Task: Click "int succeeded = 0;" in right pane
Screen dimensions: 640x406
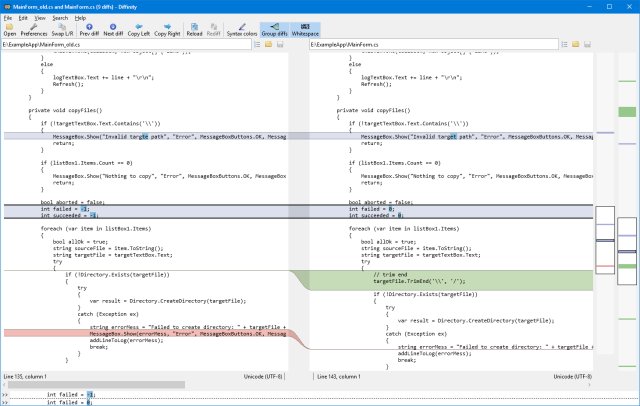Action: [376, 215]
